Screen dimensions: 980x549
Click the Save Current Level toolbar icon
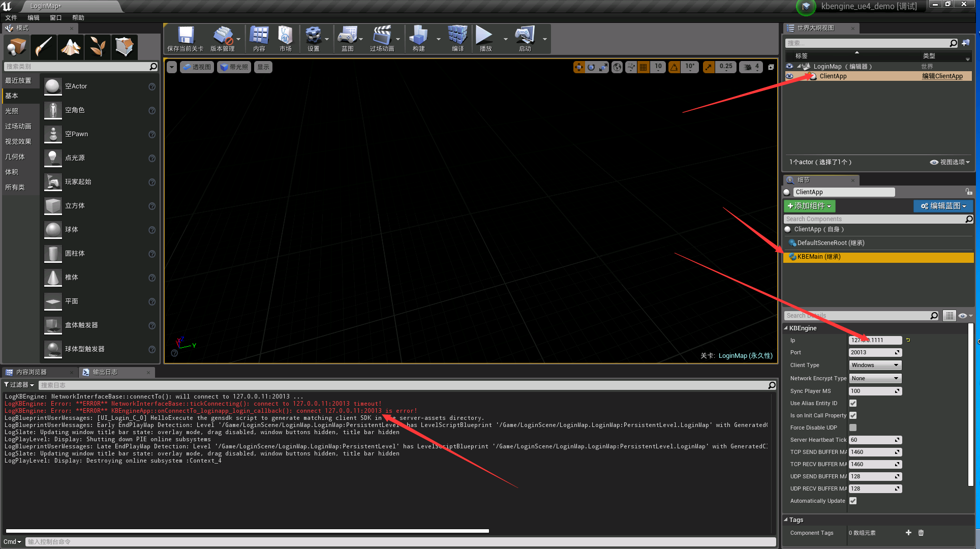(186, 39)
